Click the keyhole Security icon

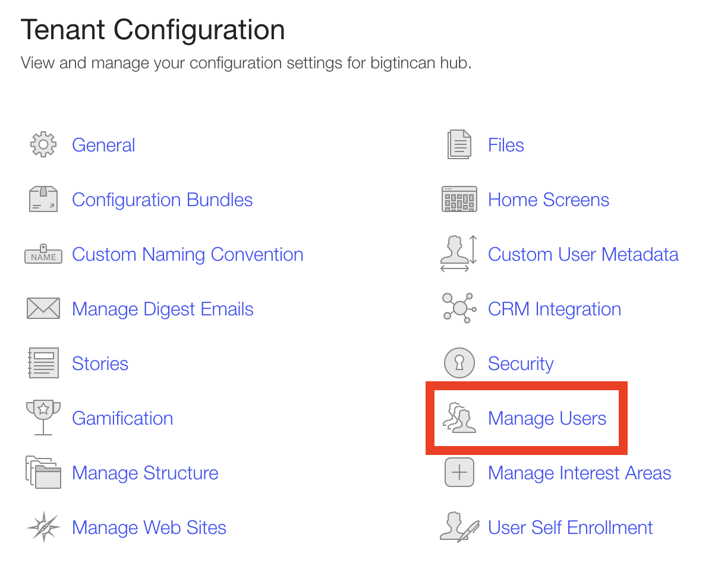(x=459, y=363)
